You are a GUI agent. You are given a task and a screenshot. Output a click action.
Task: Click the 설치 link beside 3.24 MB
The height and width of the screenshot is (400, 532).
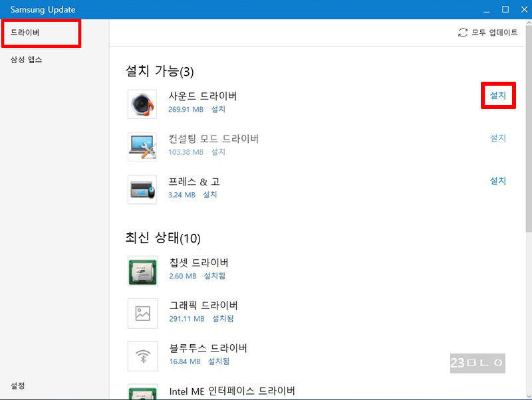[x=209, y=195]
